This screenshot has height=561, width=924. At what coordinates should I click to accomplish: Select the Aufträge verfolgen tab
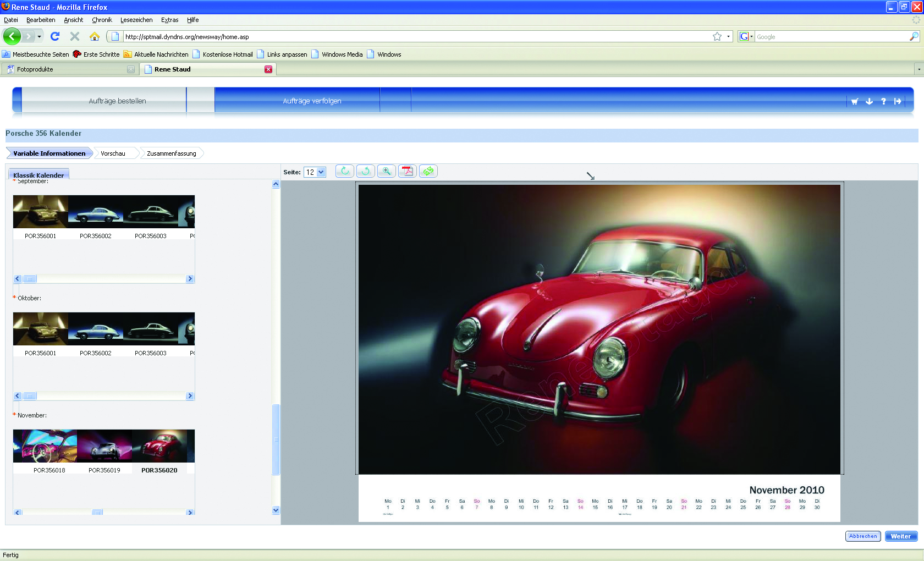pyautogui.click(x=298, y=101)
